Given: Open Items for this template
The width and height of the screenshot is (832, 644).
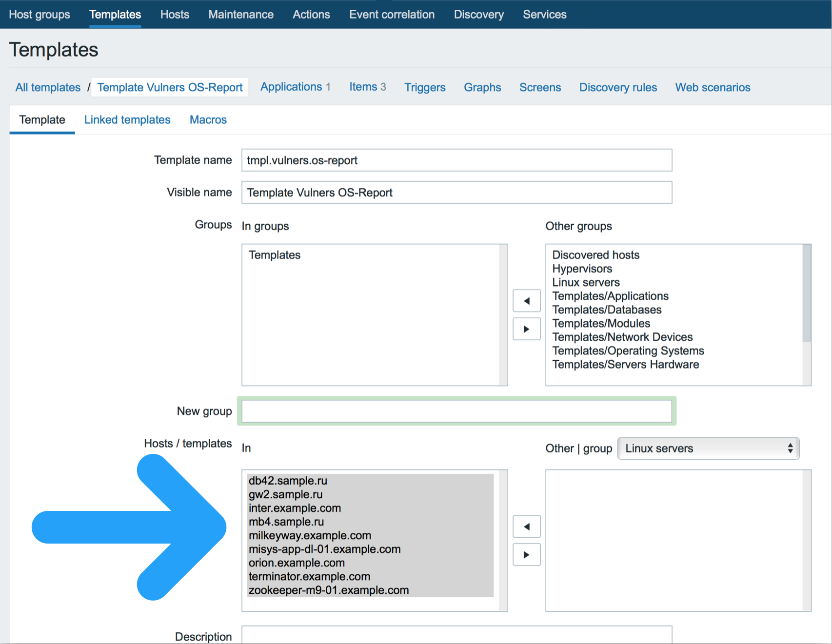Looking at the screenshot, I should click(x=363, y=87).
